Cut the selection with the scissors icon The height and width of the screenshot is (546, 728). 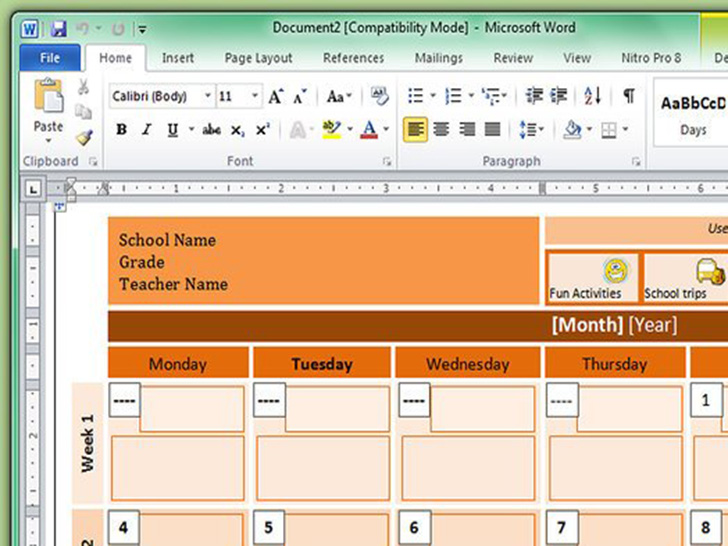[84, 87]
